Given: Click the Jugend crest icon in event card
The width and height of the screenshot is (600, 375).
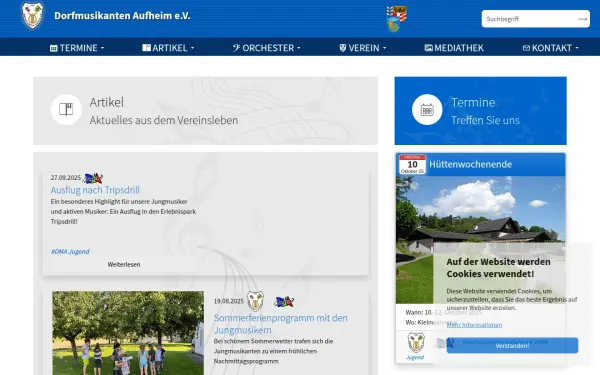Looking at the screenshot, I should point(416,343).
